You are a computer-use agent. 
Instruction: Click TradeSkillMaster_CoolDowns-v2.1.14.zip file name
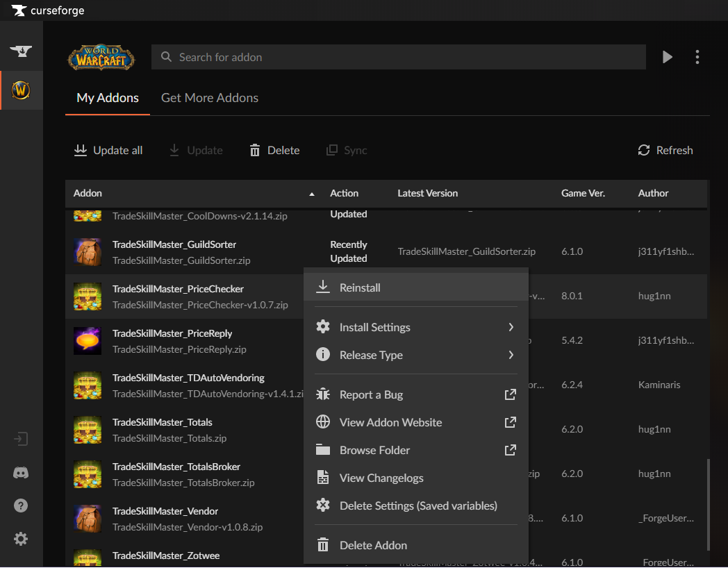coord(199,216)
